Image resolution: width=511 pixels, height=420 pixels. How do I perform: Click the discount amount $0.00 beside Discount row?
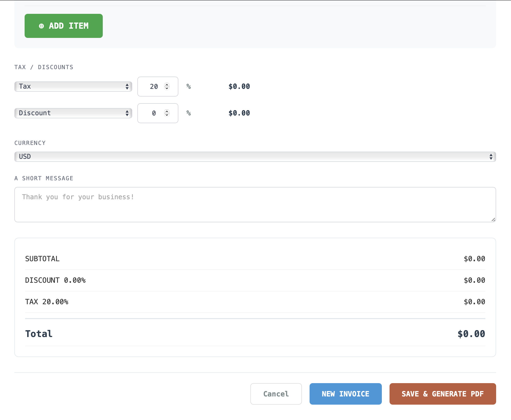[x=239, y=113]
